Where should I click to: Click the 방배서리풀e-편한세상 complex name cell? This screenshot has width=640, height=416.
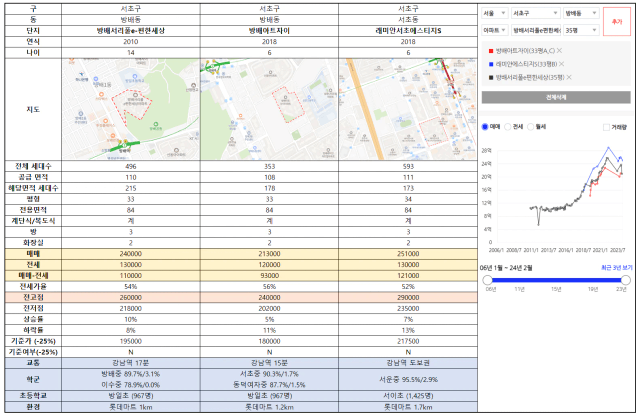pos(131,31)
